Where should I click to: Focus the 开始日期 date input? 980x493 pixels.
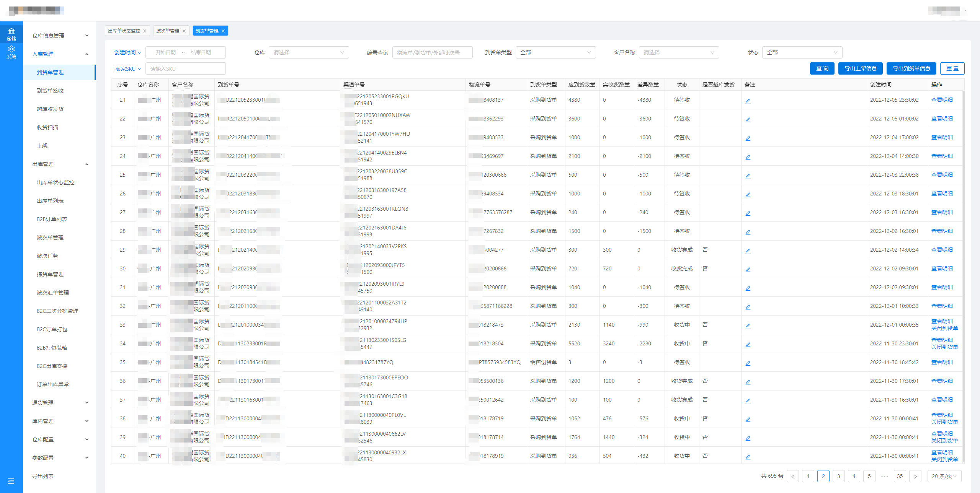click(x=166, y=52)
